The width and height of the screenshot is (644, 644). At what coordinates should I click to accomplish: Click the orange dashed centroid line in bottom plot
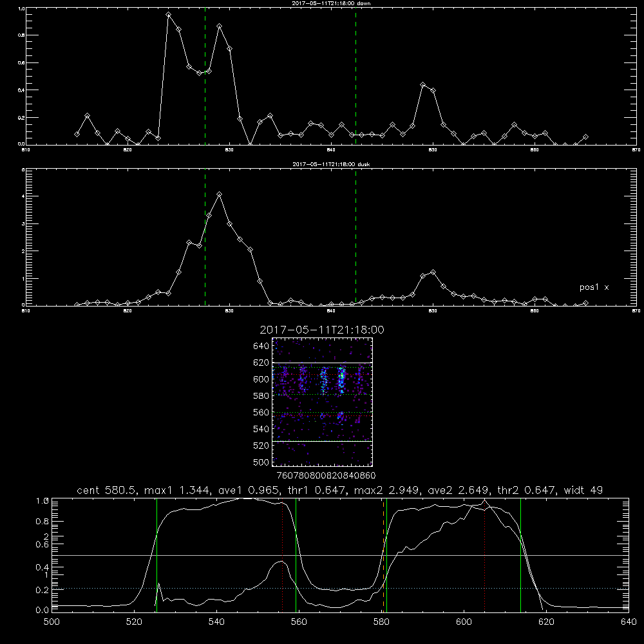coord(384,554)
